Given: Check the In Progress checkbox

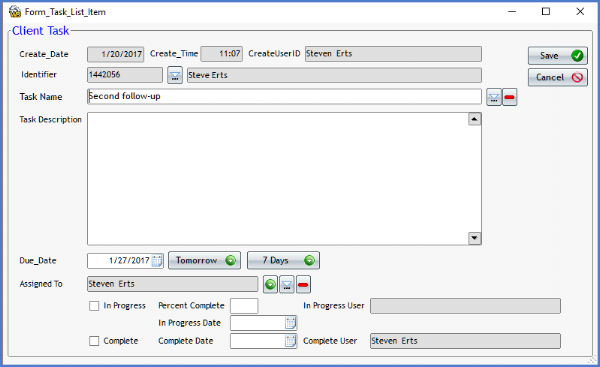Looking at the screenshot, I should click(x=94, y=306).
